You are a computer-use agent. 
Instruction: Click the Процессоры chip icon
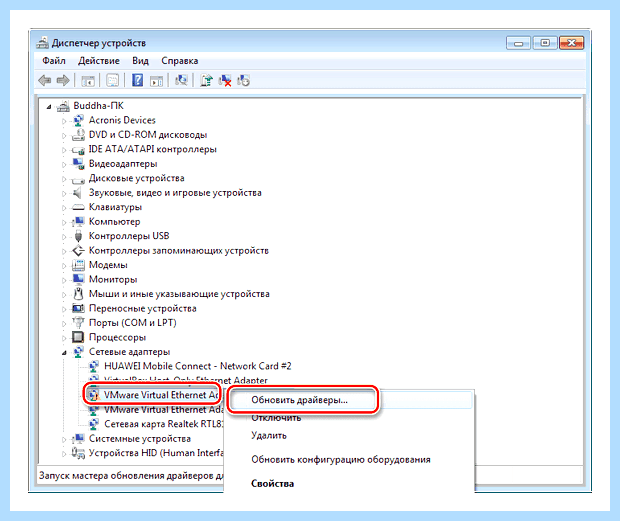coord(78,337)
